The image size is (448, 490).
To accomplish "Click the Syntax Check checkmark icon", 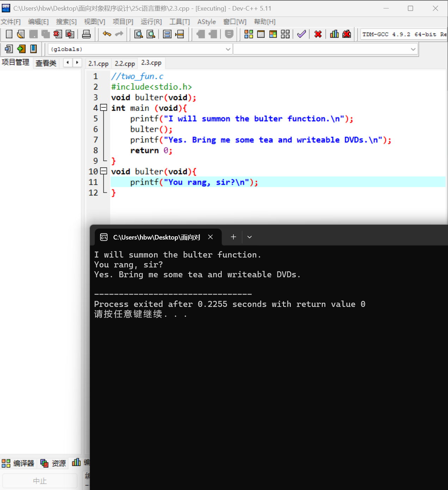I will point(301,34).
